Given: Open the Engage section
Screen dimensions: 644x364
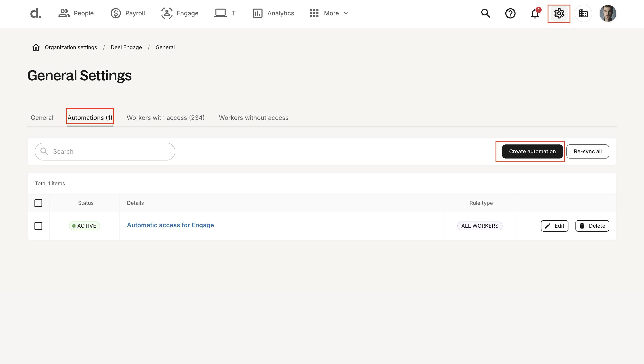Looking at the screenshot, I should pos(180,13).
